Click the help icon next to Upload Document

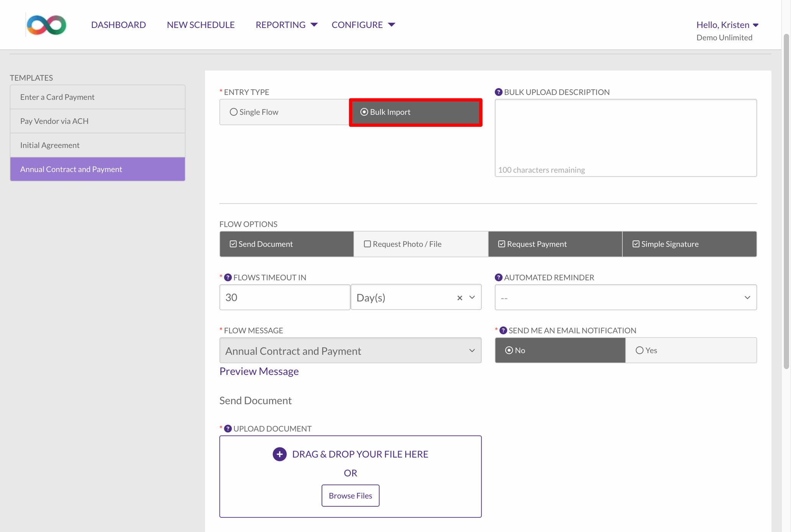(228, 428)
